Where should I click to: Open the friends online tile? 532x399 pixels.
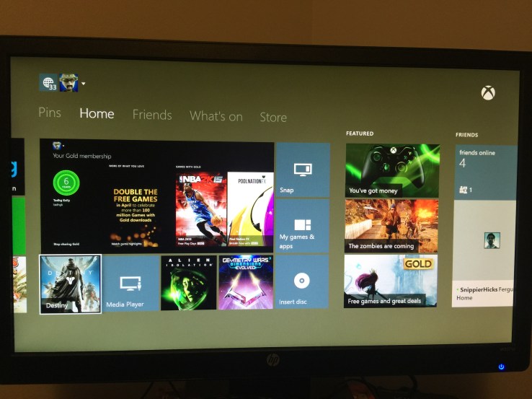(x=486, y=172)
